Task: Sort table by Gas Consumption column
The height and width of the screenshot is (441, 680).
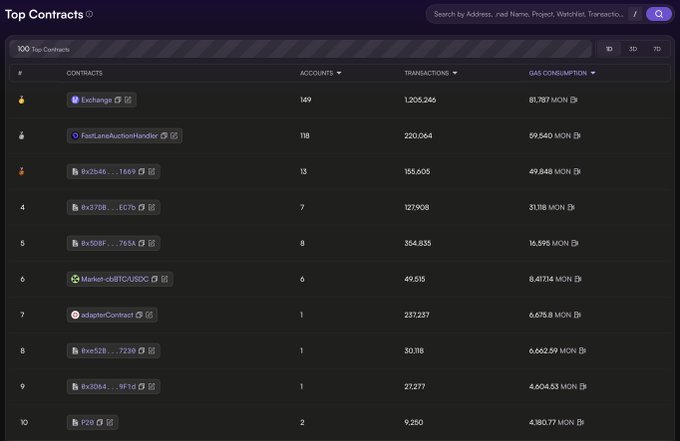Action: point(562,73)
